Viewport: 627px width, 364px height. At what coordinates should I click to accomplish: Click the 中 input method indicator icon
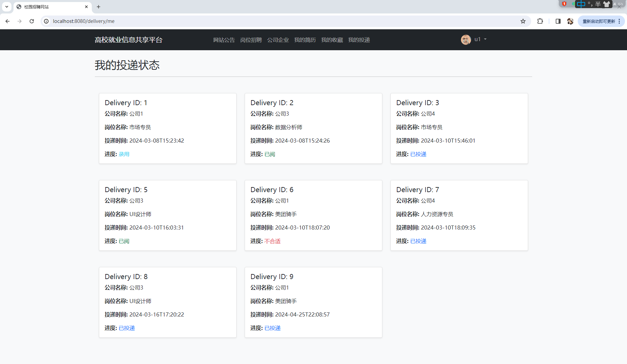coord(581,4)
